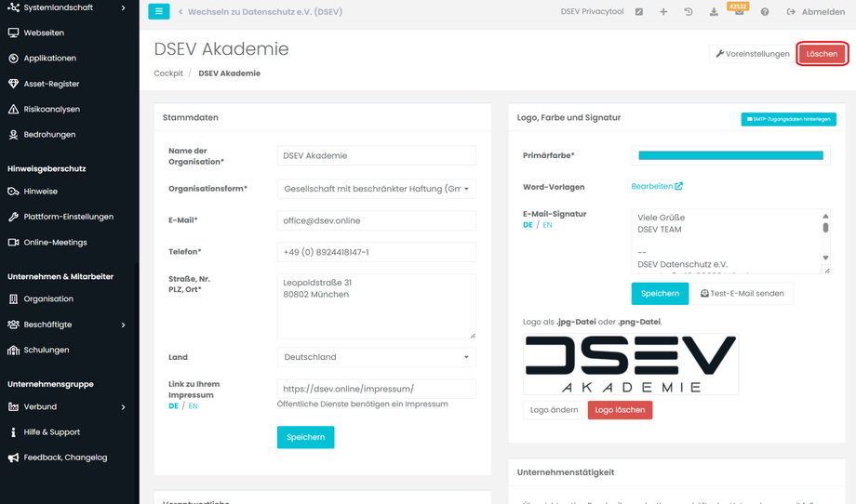Open the mail inbox with 43532 badge
Viewport: 856px width, 504px height.
tap(739, 12)
